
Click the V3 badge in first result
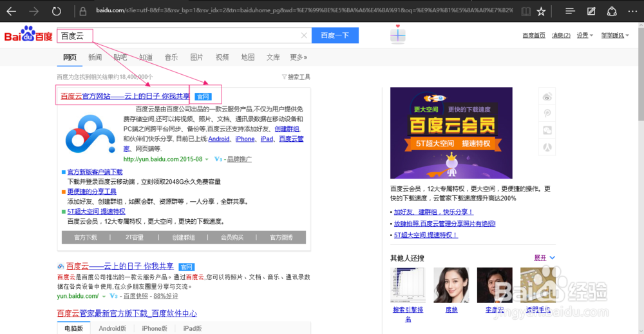click(218, 159)
